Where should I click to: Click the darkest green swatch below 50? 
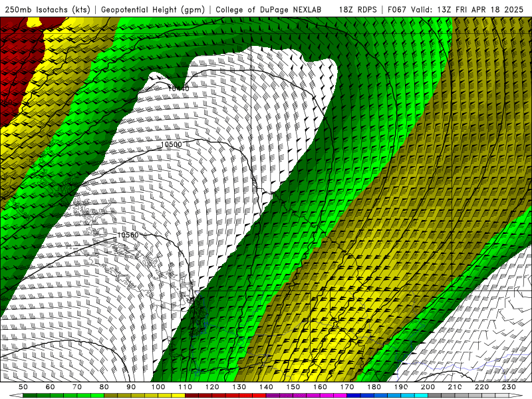(x=30, y=396)
